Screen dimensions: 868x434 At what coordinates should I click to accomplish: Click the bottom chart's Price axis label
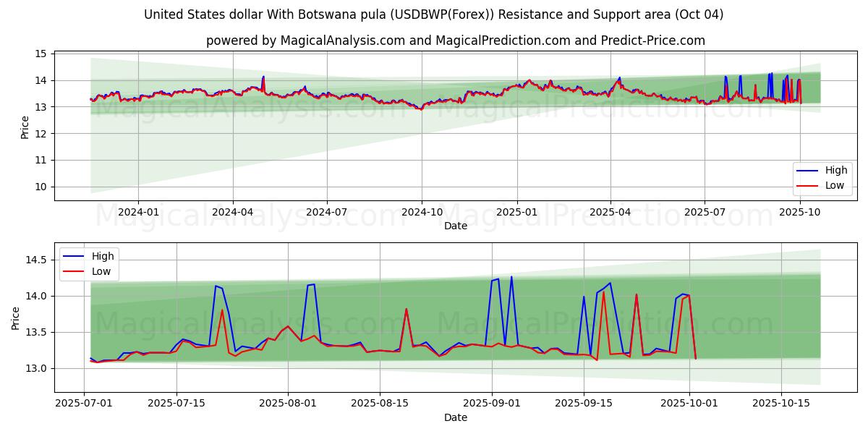(x=16, y=318)
